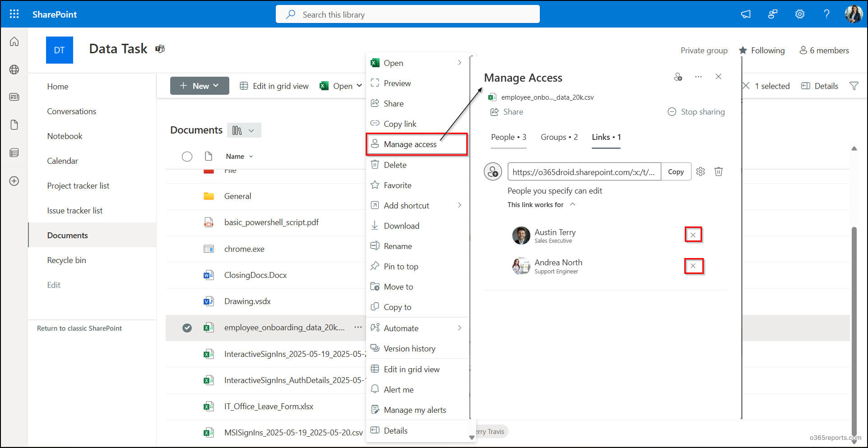The image size is (868, 448).
Task: Switch to the Groups tab
Action: pyautogui.click(x=559, y=137)
